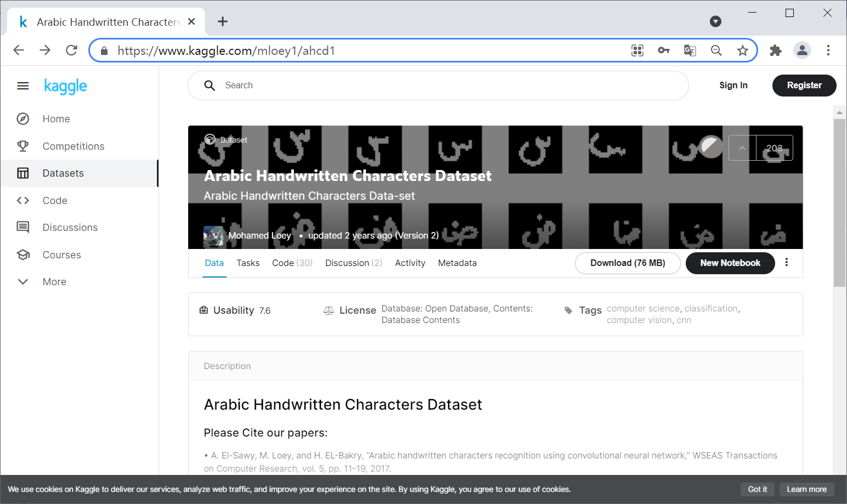Open a new browser tab
Viewport: 847px width, 504px height.
pos(222,21)
